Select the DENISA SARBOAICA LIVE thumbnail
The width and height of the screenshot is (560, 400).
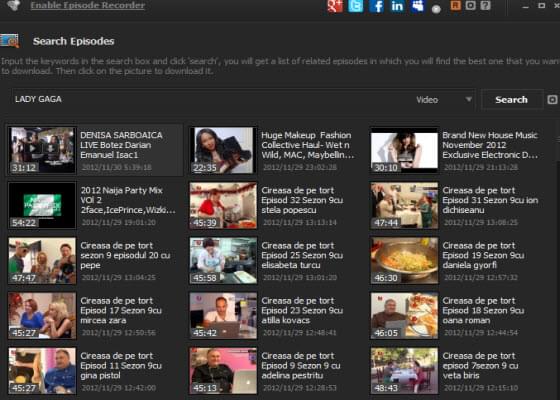(42, 150)
